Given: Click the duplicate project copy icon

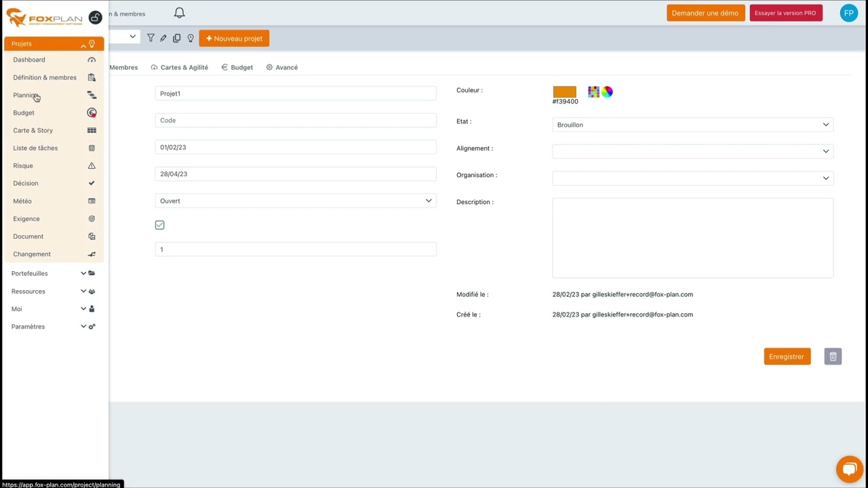Looking at the screenshot, I should pyautogui.click(x=177, y=38).
